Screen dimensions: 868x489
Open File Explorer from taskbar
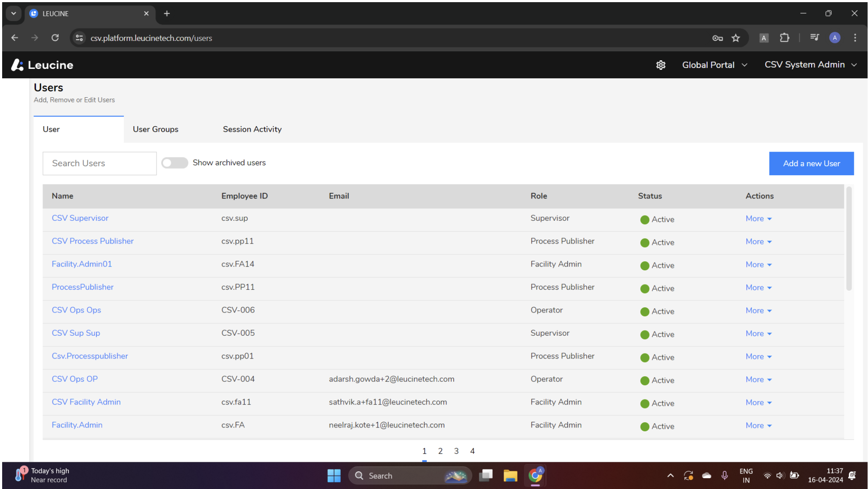[x=510, y=476]
